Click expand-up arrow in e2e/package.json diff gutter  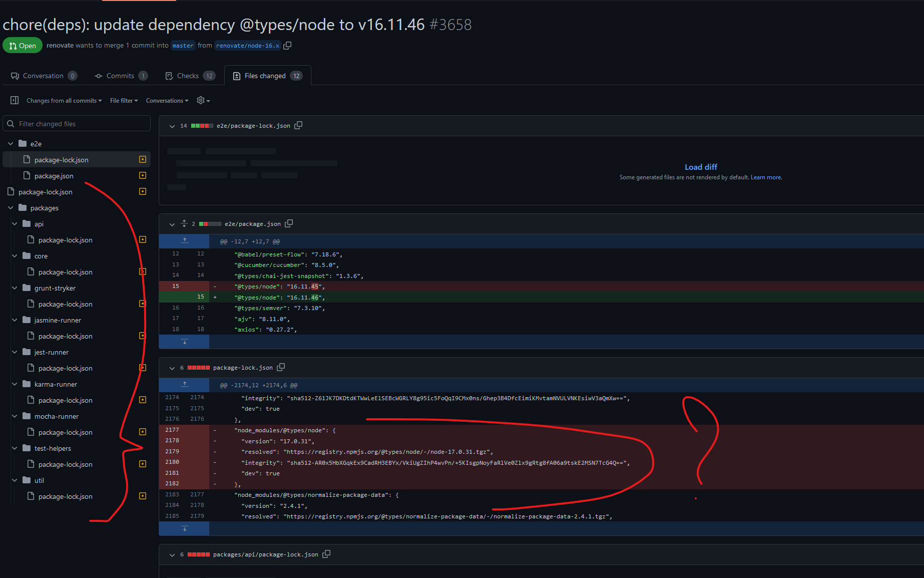(184, 241)
